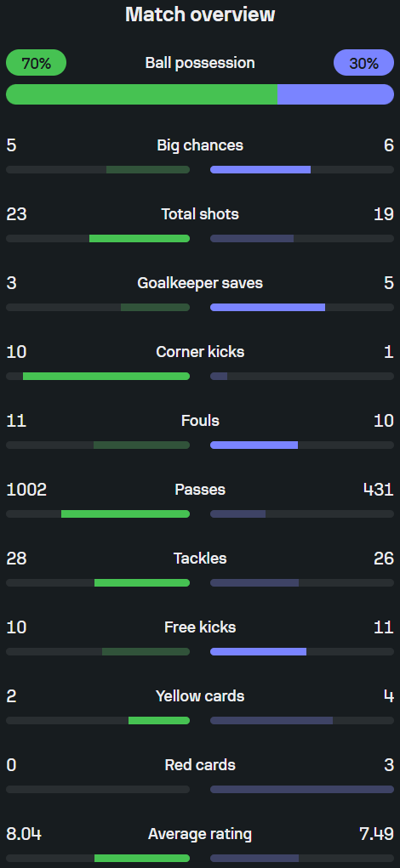The image size is (400, 868).
Task: Click the purple 30% possession badge
Action: pos(363,63)
